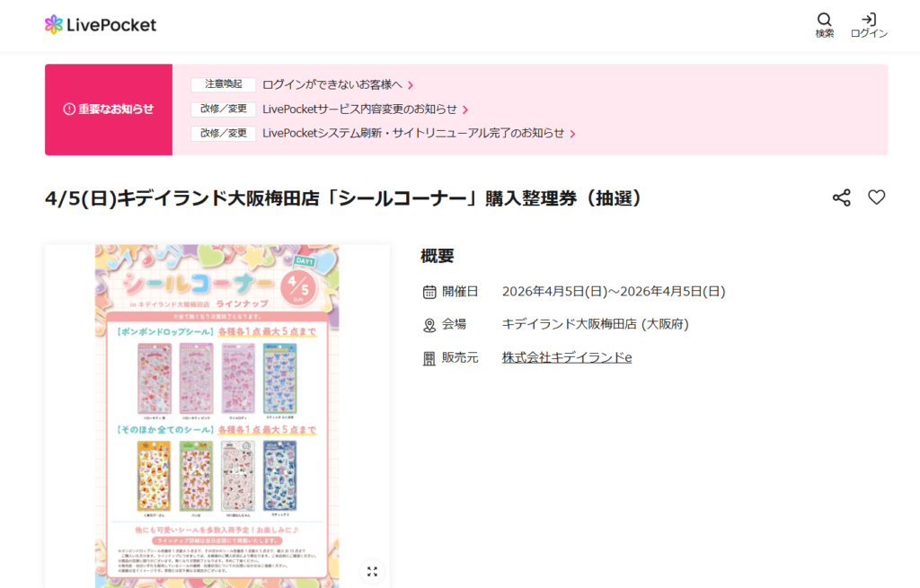
Task: Click the exclamation icon in 重要なお知らせ
Action: point(69,109)
